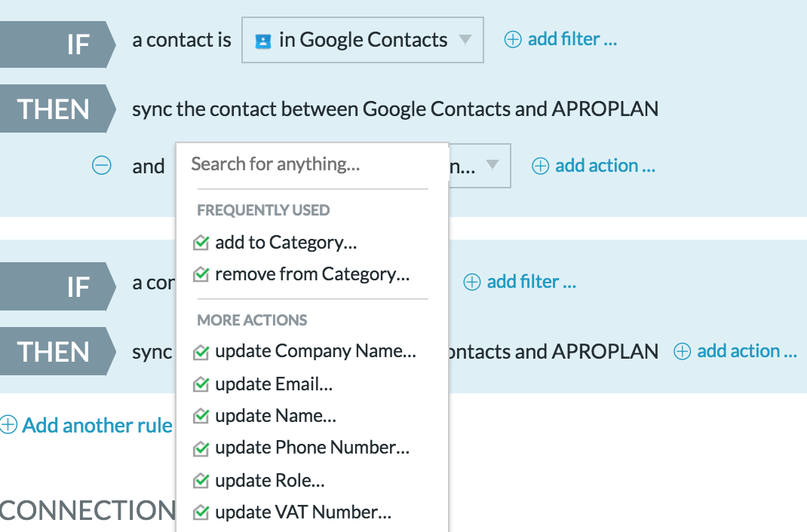Click 'MORE ACTIONS' section header

(x=252, y=320)
